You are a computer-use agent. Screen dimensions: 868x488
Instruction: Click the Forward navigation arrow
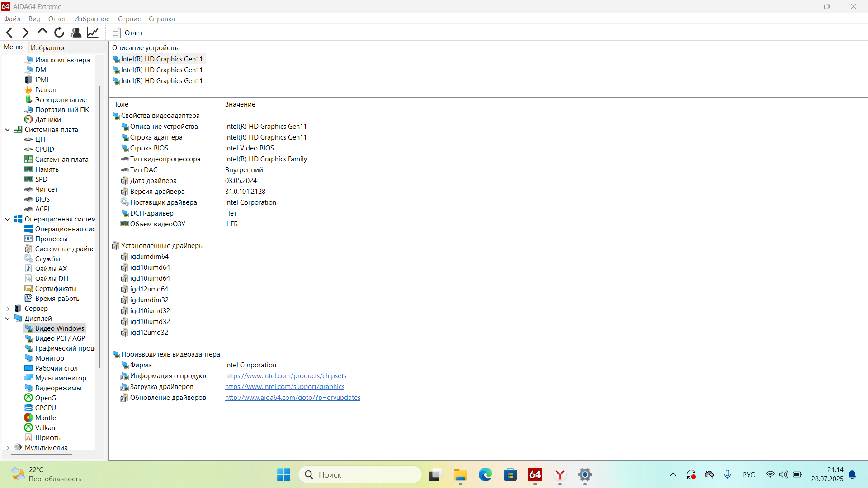click(x=26, y=33)
